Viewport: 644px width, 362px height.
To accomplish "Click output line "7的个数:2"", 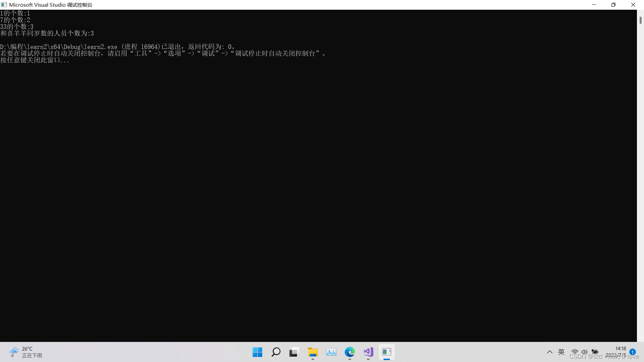I will tap(15, 20).
